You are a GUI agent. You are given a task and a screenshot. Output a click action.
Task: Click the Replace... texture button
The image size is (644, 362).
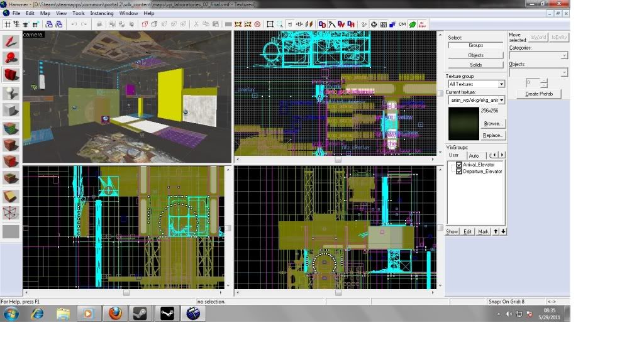(493, 136)
